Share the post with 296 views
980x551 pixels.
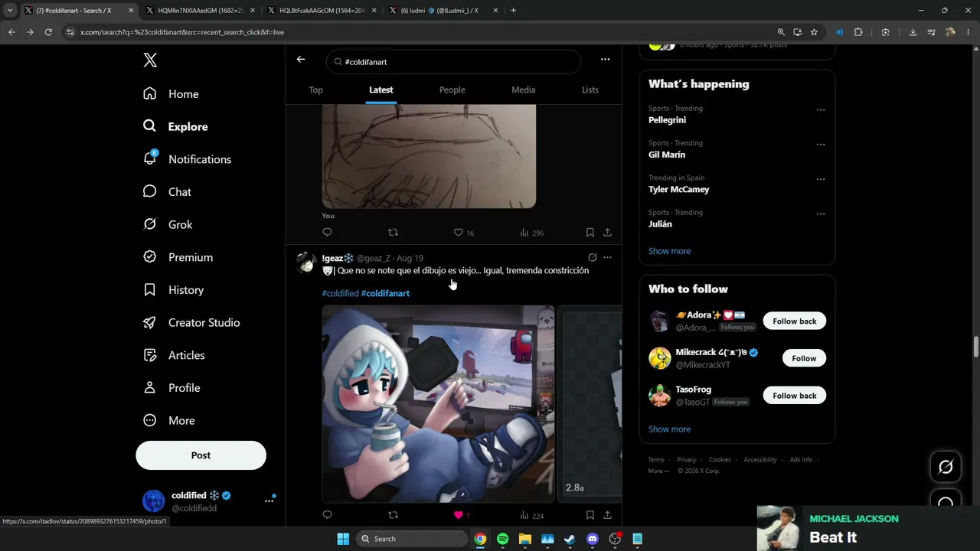pyautogui.click(x=607, y=233)
